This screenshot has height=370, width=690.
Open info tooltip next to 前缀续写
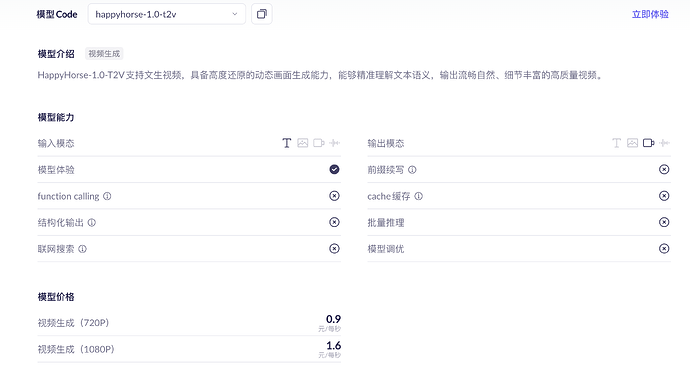tap(412, 170)
